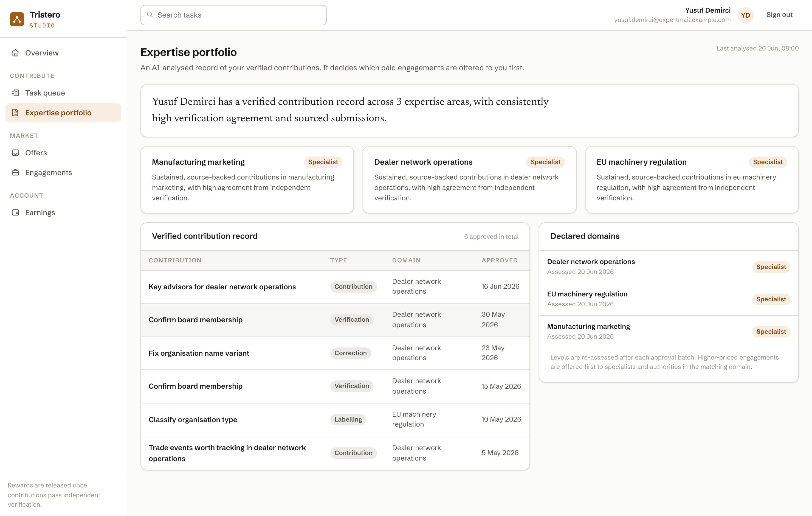Click the Verified contribution record heading

pyautogui.click(x=205, y=236)
